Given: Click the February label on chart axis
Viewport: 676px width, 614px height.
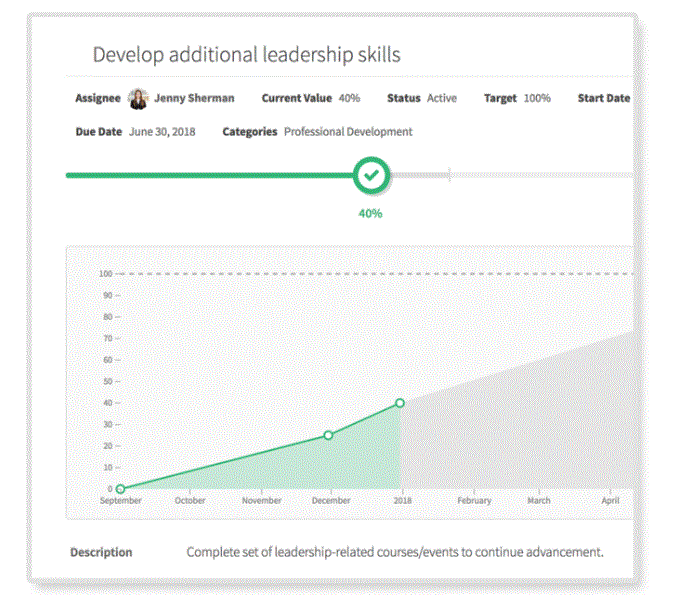Looking at the screenshot, I should 475,500.
